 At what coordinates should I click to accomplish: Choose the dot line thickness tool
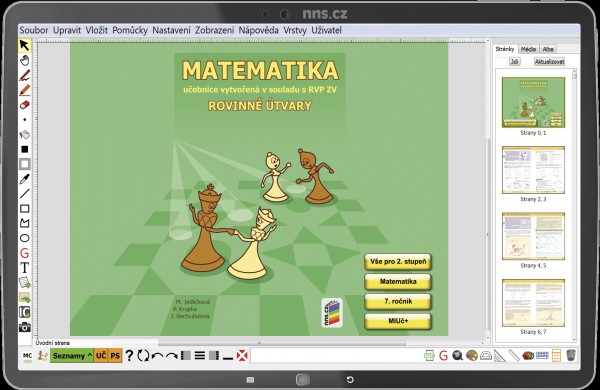coord(24,120)
